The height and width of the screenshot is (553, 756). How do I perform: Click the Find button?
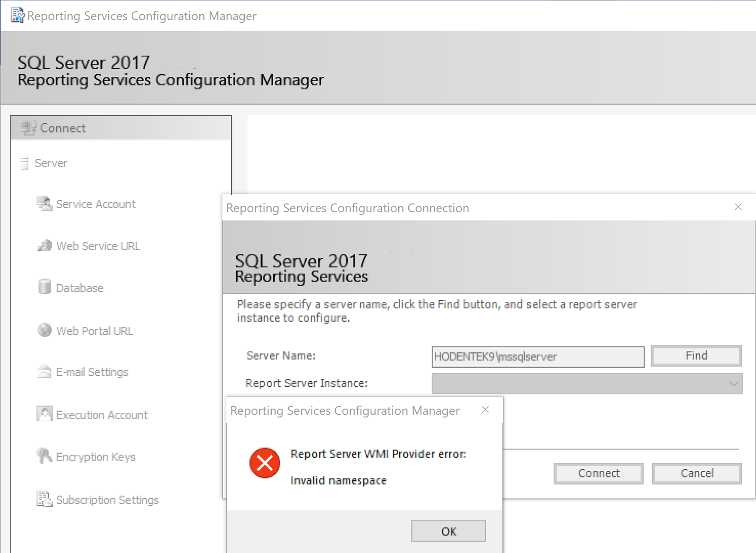[x=696, y=356]
